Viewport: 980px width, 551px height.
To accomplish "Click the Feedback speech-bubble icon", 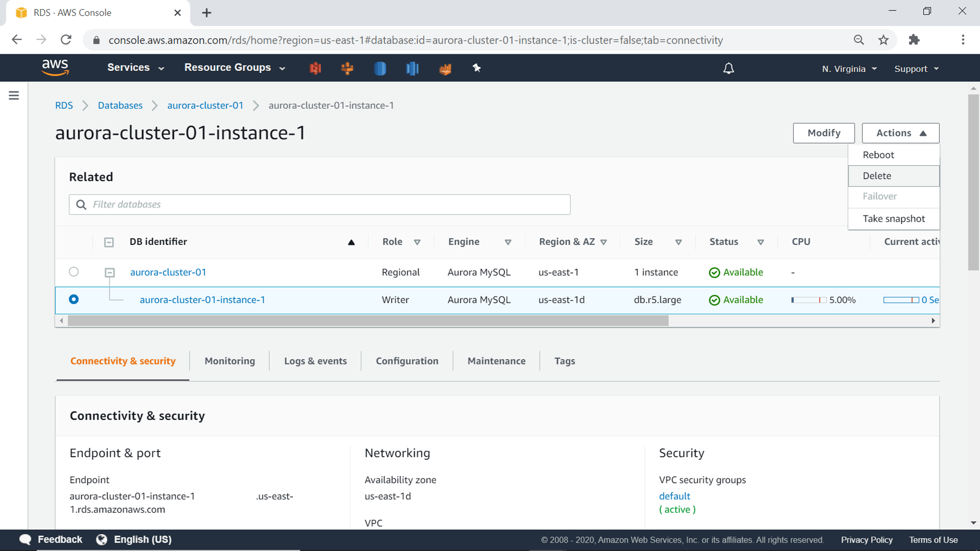I will pos(25,539).
